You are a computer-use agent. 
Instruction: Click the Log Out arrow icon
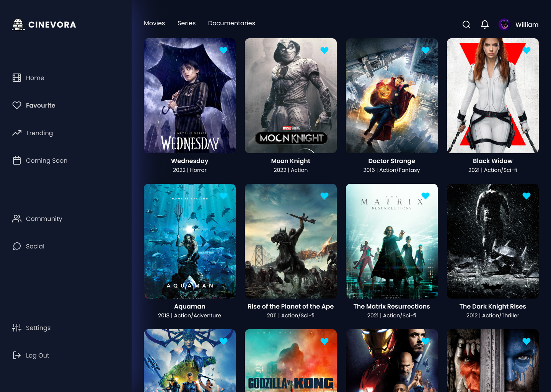tap(17, 355)
